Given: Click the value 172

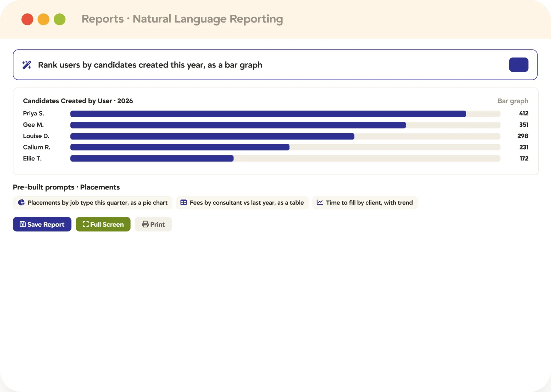Looking at the screenshot, I should pos(524,158).
